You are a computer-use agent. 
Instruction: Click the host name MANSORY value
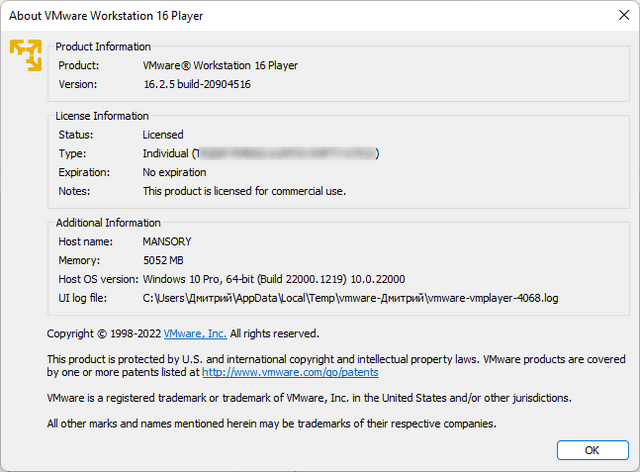pos(167,241)
